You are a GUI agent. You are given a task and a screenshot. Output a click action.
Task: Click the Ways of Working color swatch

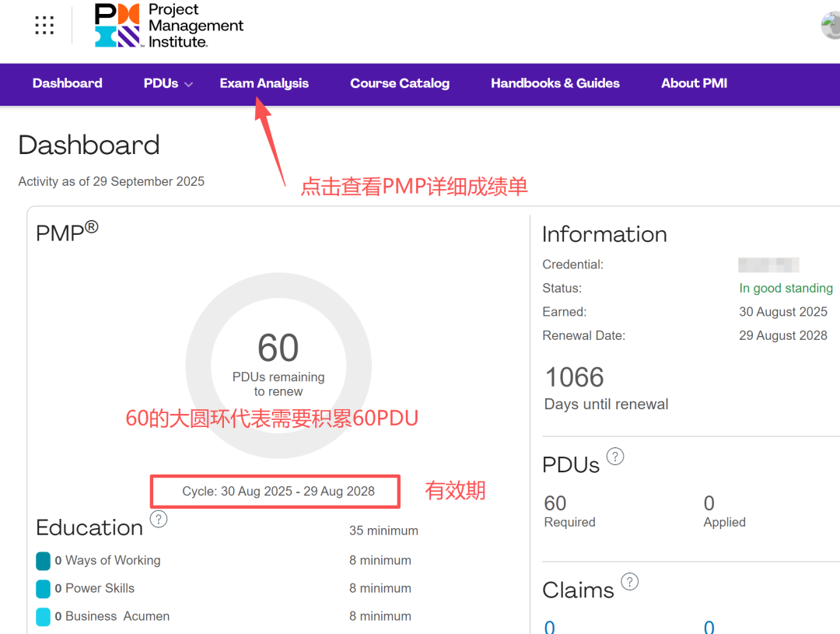[44, 561]
